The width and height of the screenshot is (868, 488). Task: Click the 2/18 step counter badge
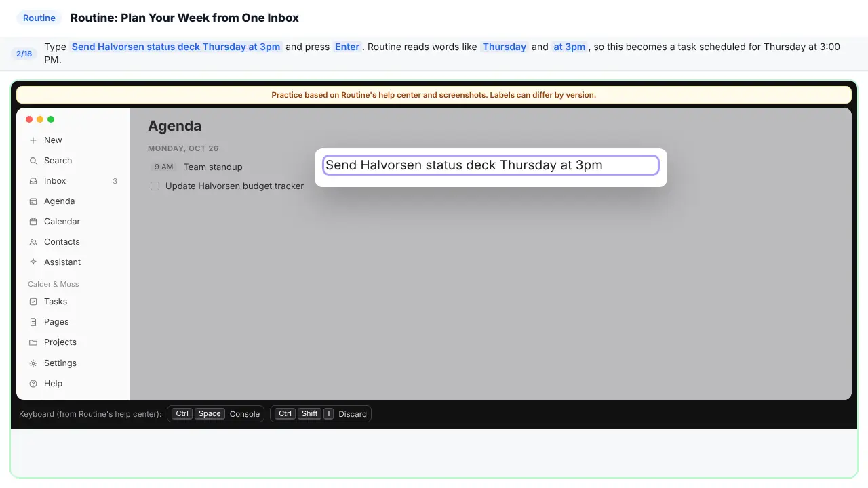(x=24, y=54)
